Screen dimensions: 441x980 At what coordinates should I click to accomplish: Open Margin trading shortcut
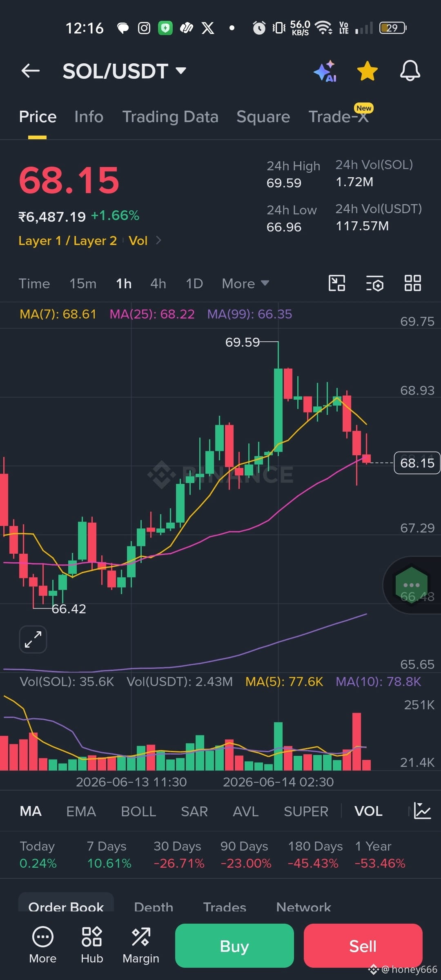click(x=141, y=945)
